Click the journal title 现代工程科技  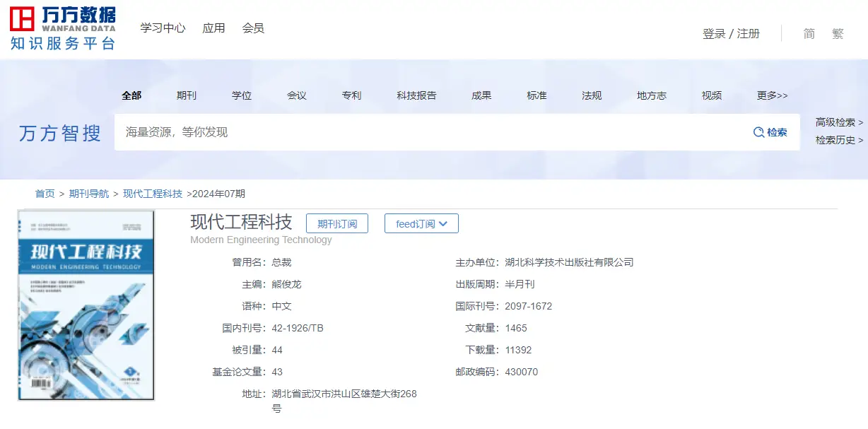pos(241,222)
